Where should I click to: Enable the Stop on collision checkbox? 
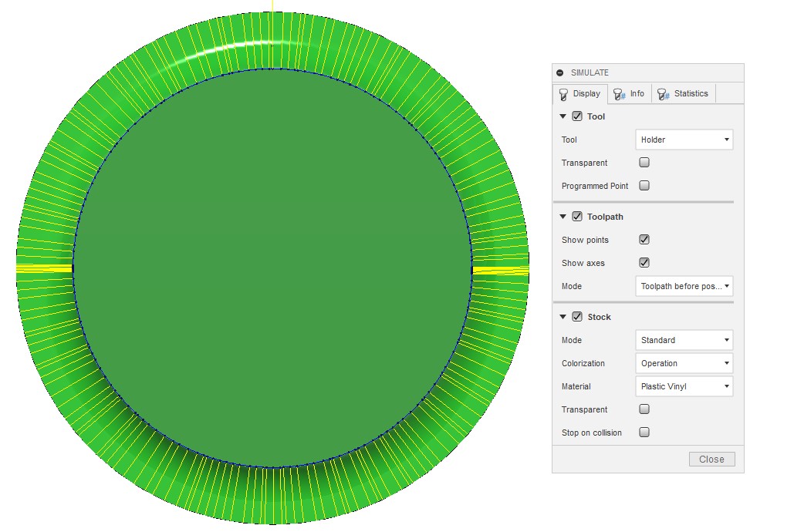[644, 433]
